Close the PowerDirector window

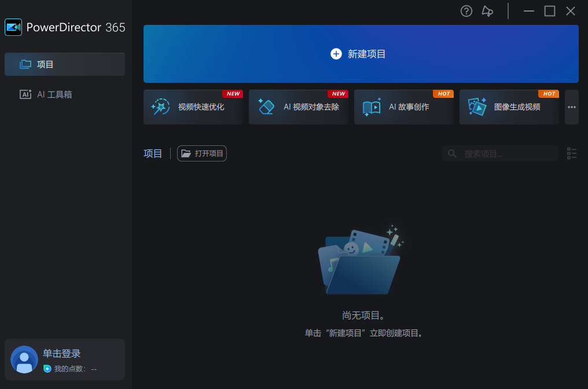coord(571,11)
